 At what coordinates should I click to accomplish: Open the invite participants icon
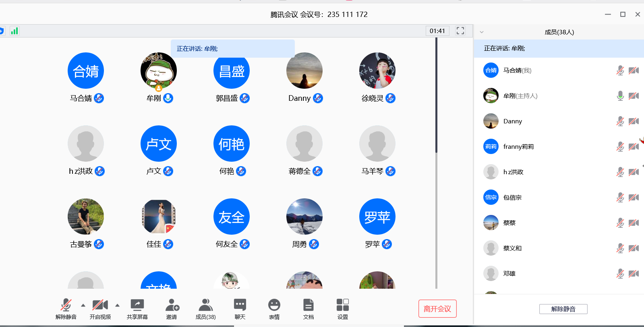point(172,305)
